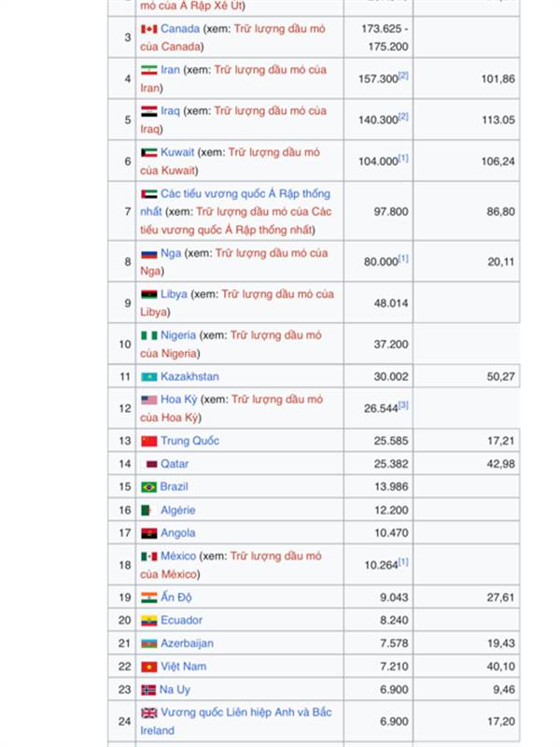The width and height of the screenshot is (560, 747).
Task: Open the Kazakhstan country link
Action: pos(189,376)
